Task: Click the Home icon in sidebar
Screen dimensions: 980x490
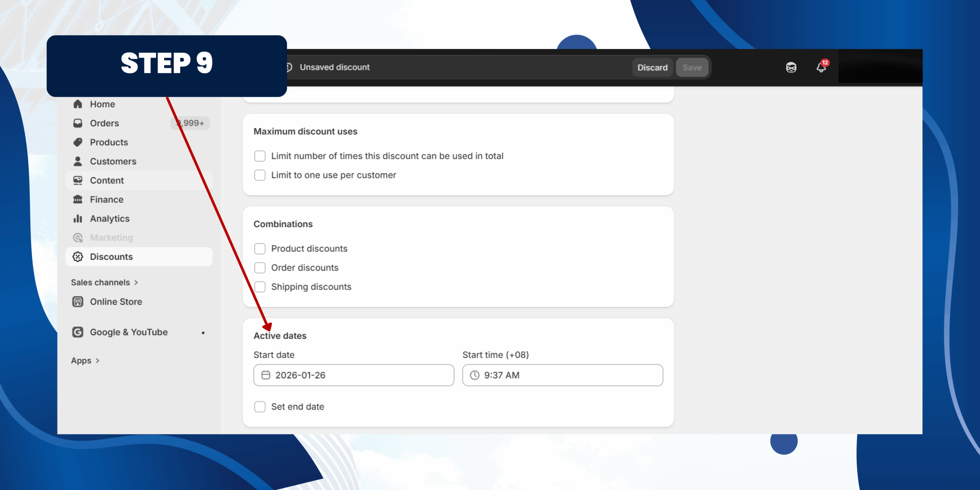Action: 78,104
